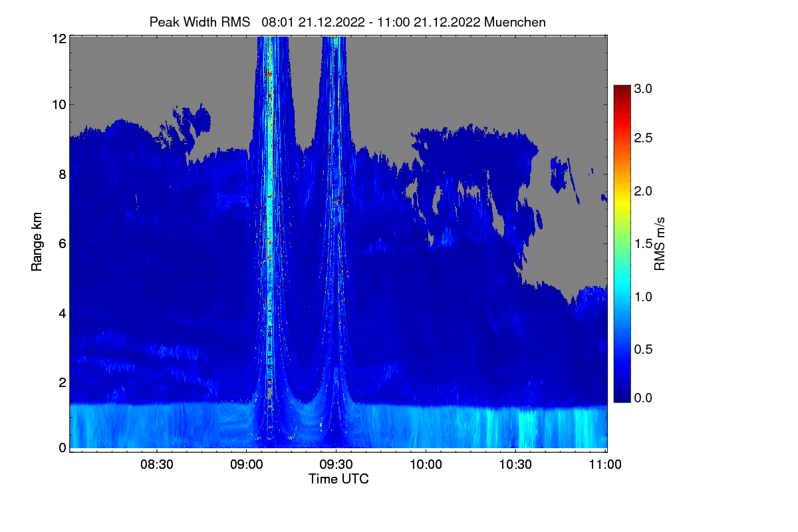Click the 'Range km' y-axis label

coord(37,242)
